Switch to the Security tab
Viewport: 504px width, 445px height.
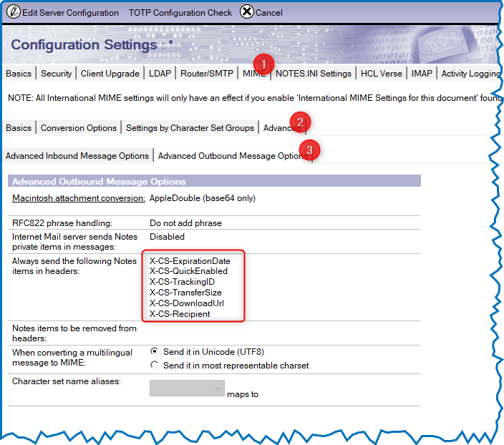[56, 74]
